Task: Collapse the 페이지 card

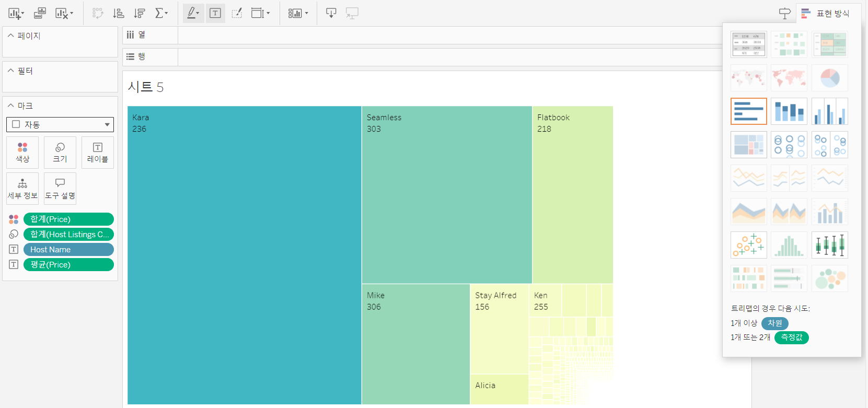Action: (x=11, y=36)
